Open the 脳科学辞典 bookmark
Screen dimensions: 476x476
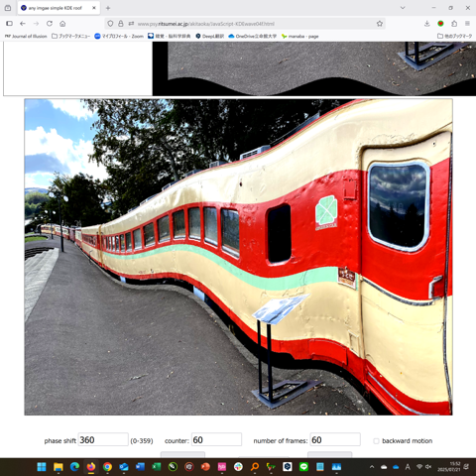[x=170, y=36]
